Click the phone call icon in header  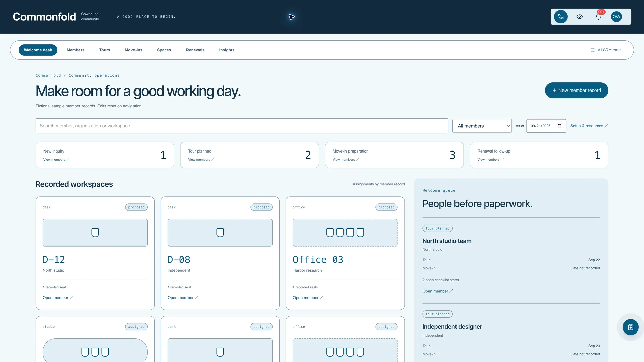[560, 17]
